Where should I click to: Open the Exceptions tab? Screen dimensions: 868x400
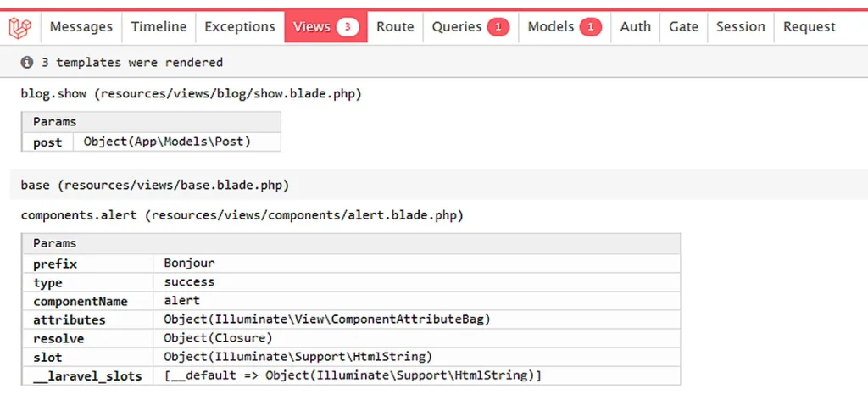pos(240,27)
